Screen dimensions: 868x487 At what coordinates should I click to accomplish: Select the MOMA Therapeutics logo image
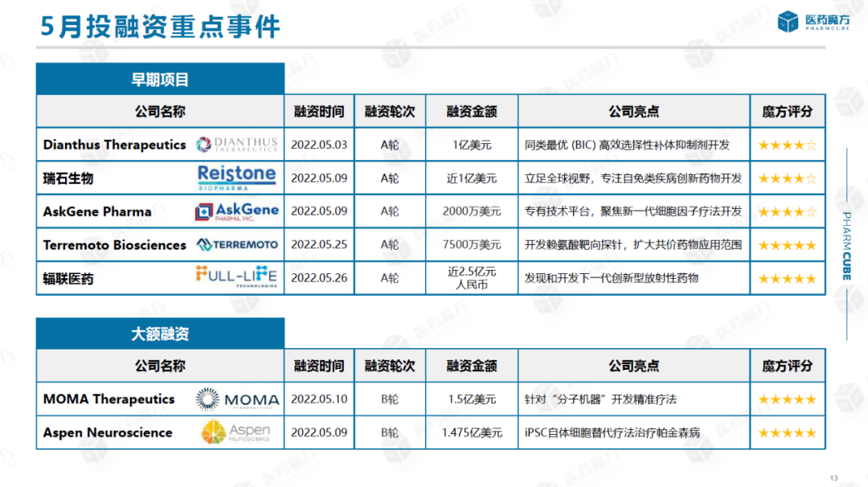(237, 399)
